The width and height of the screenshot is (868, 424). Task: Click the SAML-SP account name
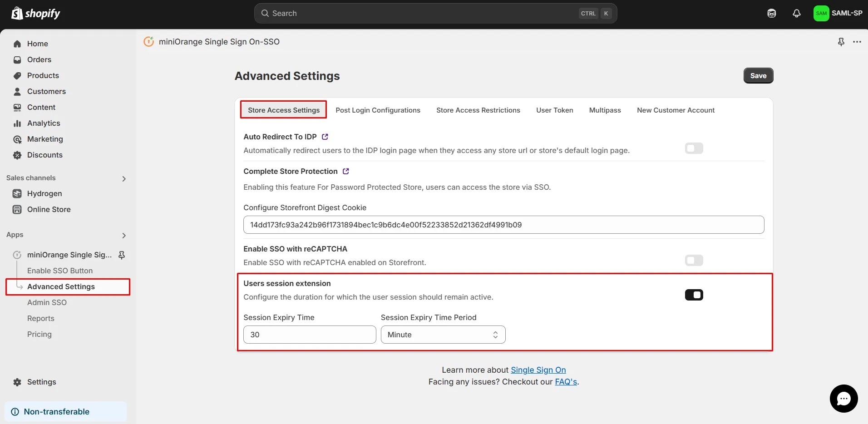tap(847, 13)
